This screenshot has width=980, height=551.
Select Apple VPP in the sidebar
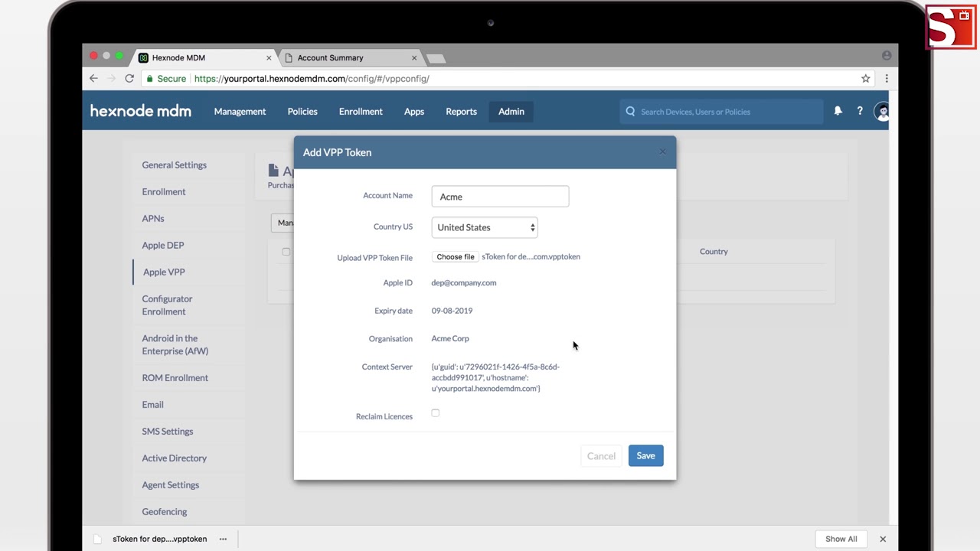(164, 272)
